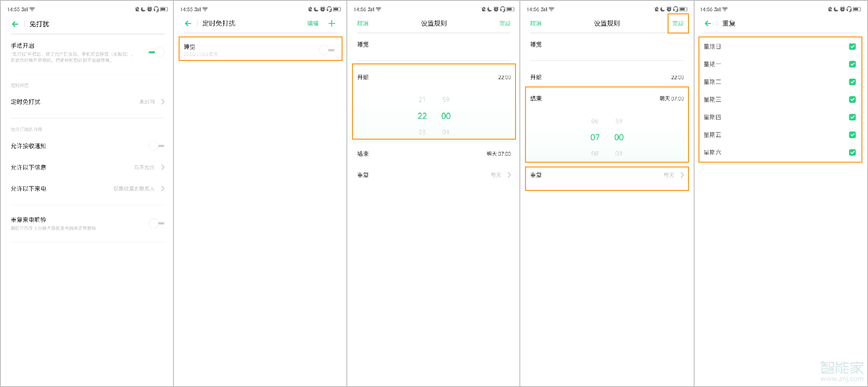Tap the 星期六 label
This screenshot has height=387, width=868.
coord(712,152)
